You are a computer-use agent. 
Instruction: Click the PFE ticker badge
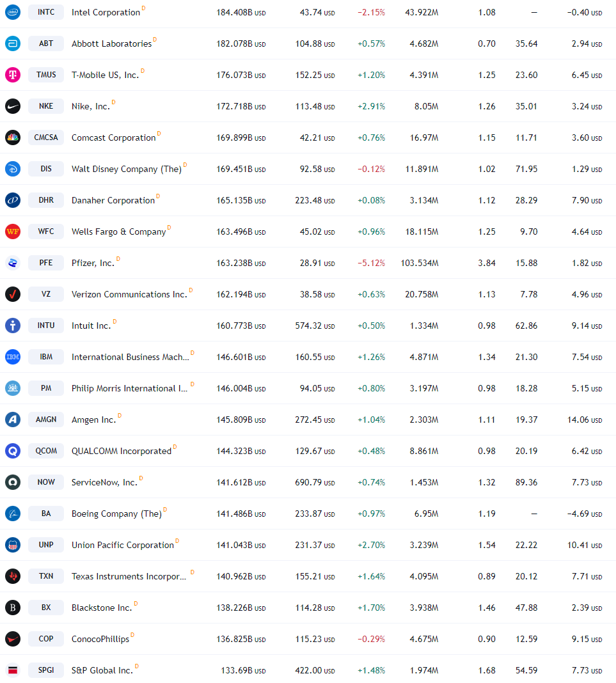pyautogui.click(x=46, y=263)
